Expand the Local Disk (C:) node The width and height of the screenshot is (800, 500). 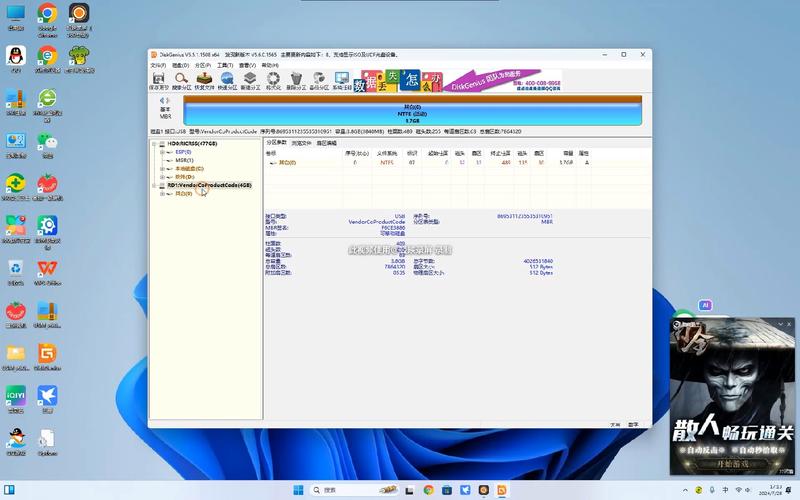162,168
